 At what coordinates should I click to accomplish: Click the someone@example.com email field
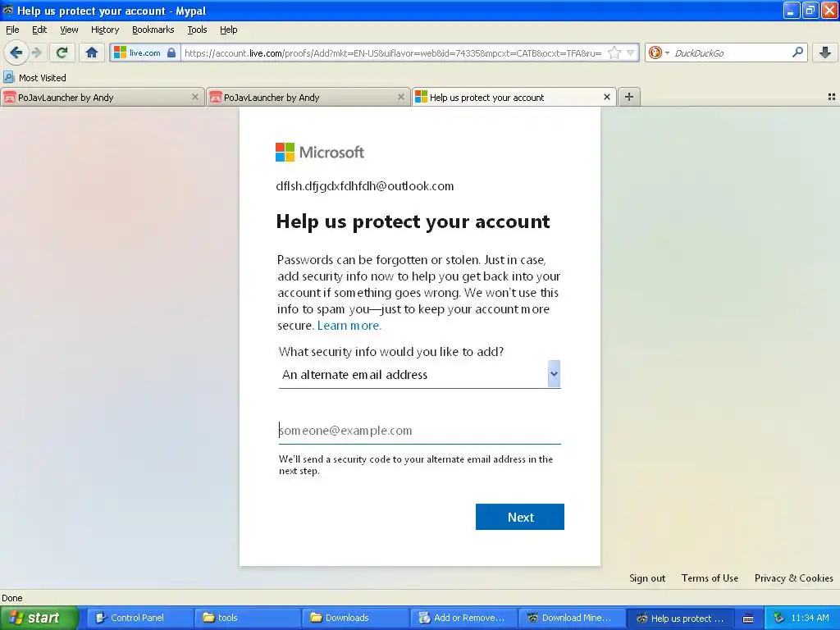[419, 430]
